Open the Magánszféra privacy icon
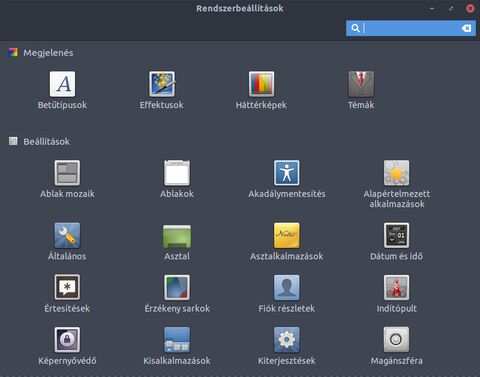The height and width of the screenshot is (377, 480). tap(396, 340)
